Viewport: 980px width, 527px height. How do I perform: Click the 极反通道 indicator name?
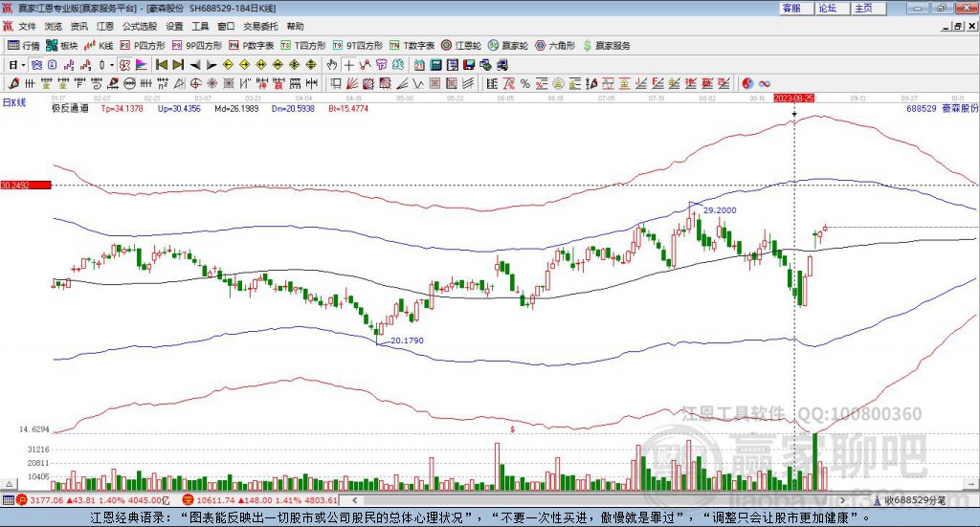(x=70, y=109)
